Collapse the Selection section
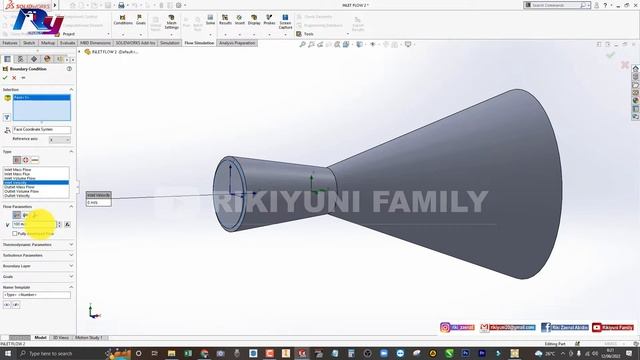The width and height of the screenshot is (640, 360). (x=71, y=89)
